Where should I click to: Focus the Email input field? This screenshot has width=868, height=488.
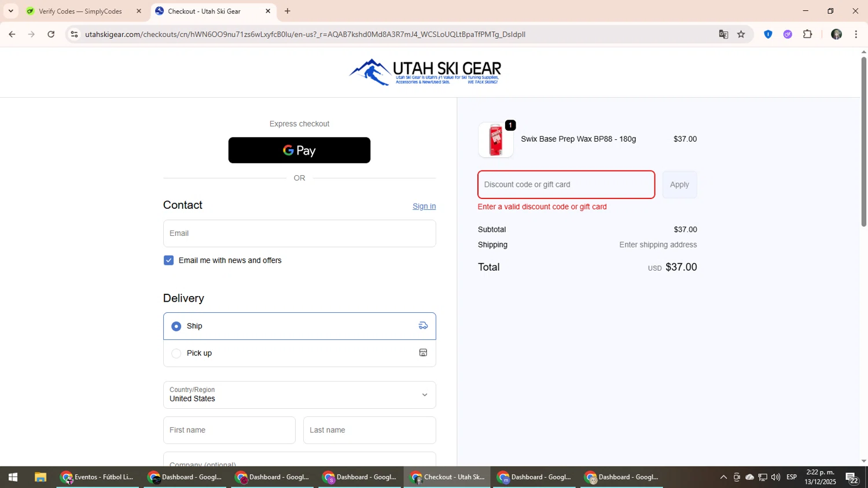pyautogui.click(x=299, y=234)
